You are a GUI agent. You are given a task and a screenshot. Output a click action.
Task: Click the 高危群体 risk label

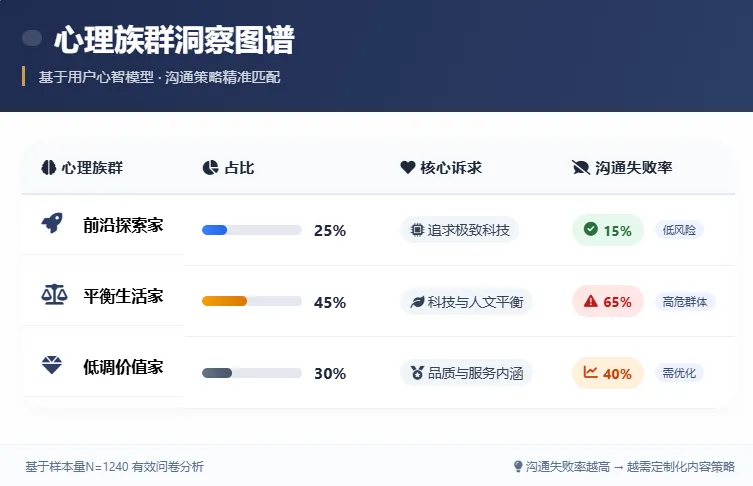(x=685, y=301)
